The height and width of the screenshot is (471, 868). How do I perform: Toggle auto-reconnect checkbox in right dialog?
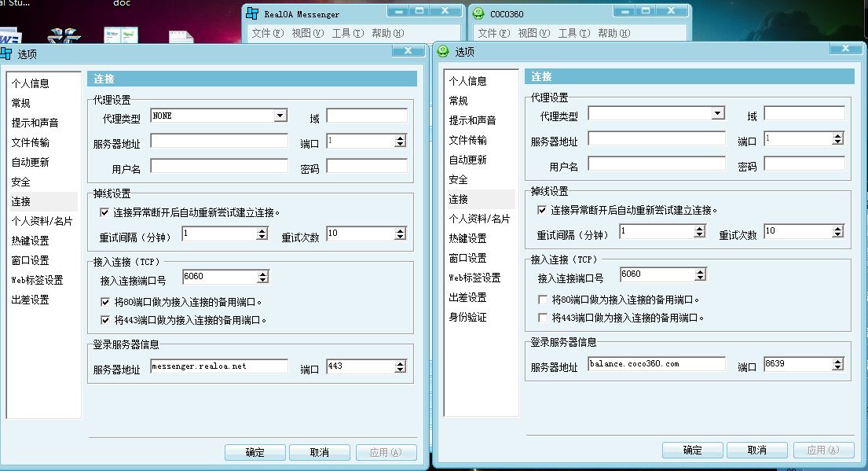(542, 210)
